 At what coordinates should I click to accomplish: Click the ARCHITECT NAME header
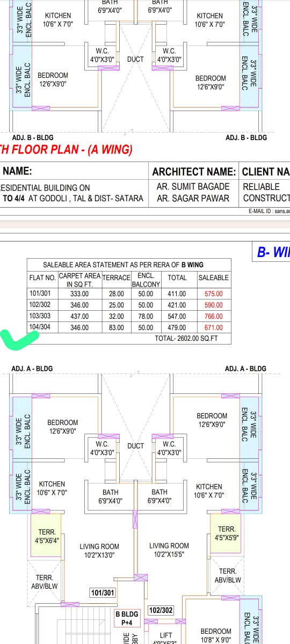(x=194, y=172)
